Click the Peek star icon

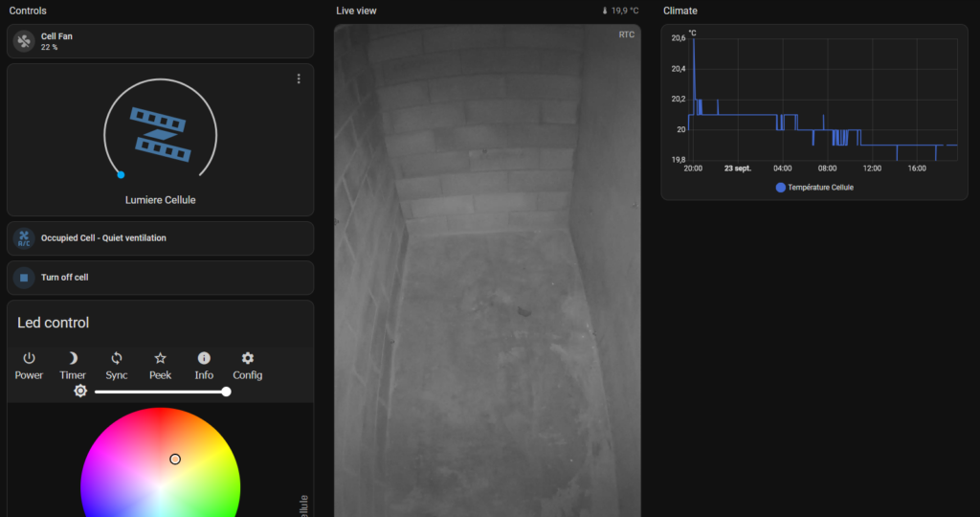tap(160, 358)
